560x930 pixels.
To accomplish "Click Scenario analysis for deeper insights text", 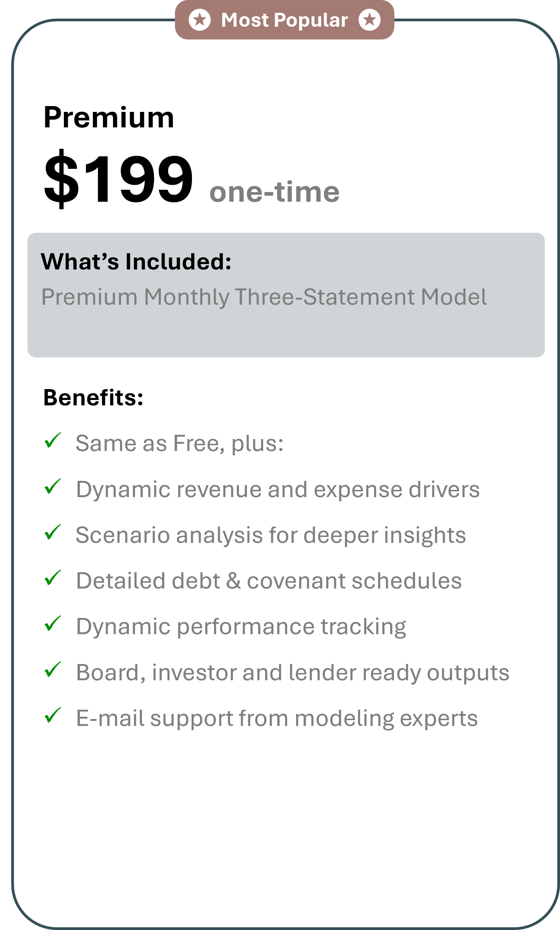I will click(271, 535).
